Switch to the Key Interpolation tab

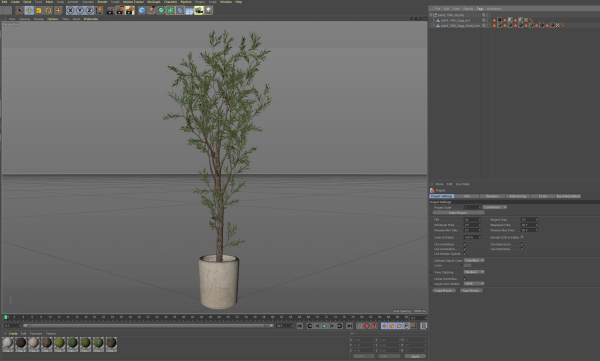point(568,196)
